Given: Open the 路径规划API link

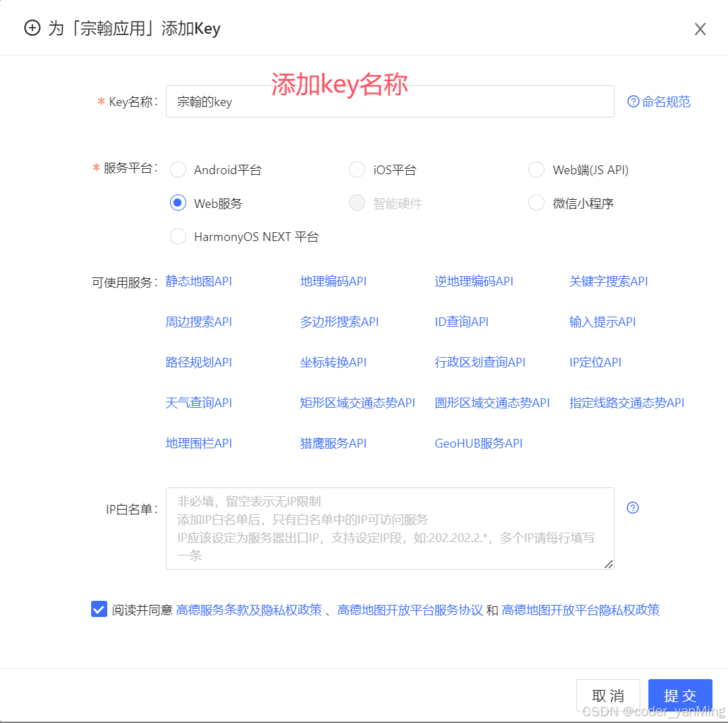Looking at the screenshot, I should coord(199,362).
